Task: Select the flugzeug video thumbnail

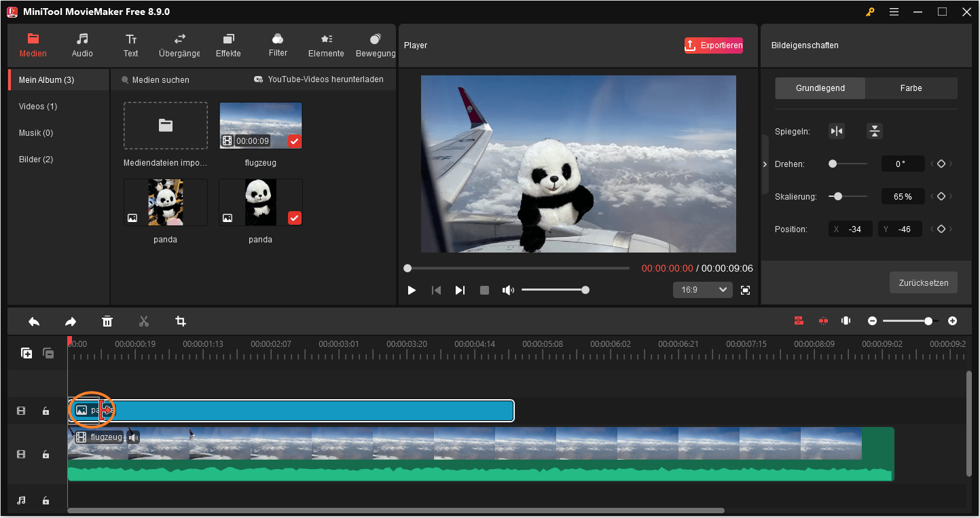Action: [x=261, y=126]
